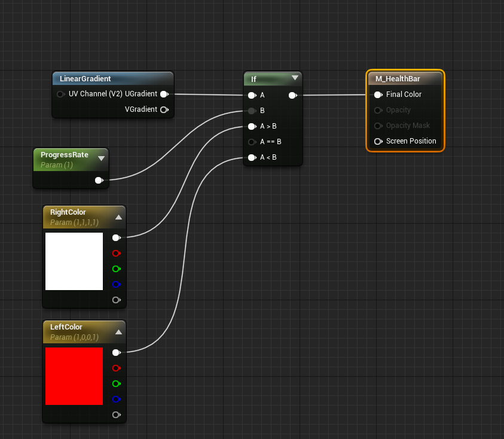Click RightColor alpha channel output pin
504x439 pixels.
coord(117,300)
